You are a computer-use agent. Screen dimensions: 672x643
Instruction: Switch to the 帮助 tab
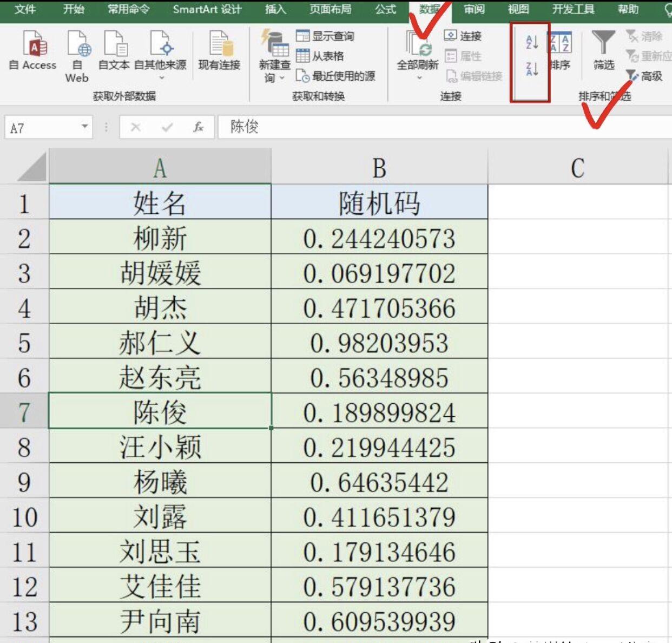pyautogui.click(x=628, y=9)
